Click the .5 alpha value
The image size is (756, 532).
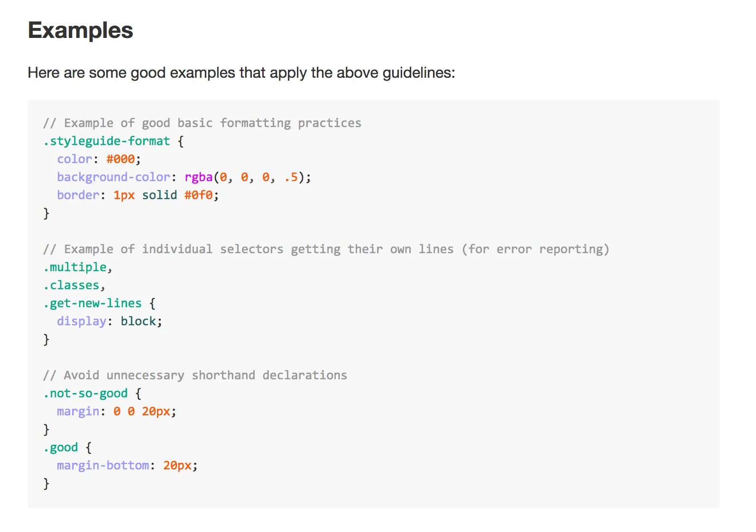pyautogui.click(x=291, y=177)
